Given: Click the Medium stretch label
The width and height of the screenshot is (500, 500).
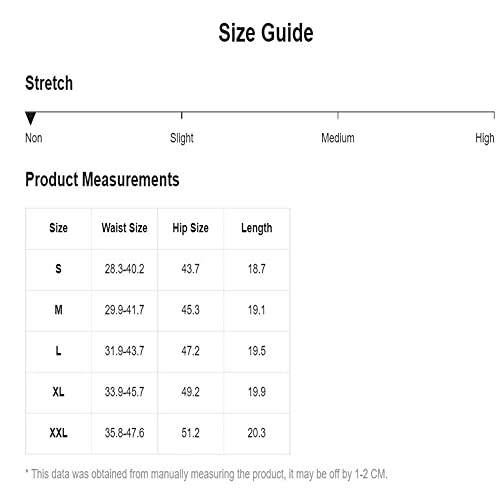Looking at the screenshot, I should 338,138.
